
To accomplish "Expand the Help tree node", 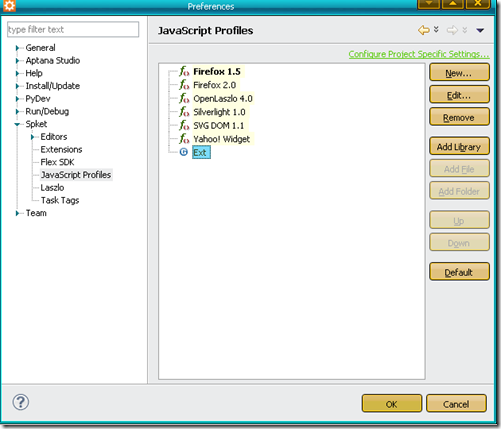I will pos(17,73).
